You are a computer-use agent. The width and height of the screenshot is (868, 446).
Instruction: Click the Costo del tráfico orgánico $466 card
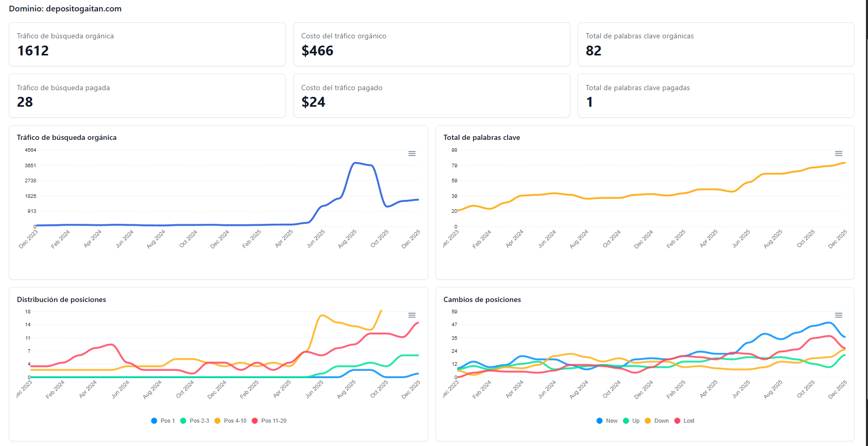[x=431, y=45]
